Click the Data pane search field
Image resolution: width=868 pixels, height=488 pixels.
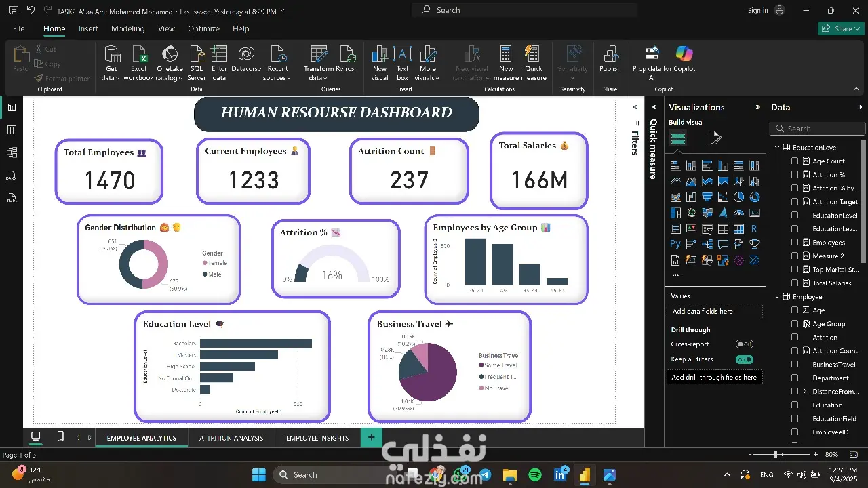818,129
